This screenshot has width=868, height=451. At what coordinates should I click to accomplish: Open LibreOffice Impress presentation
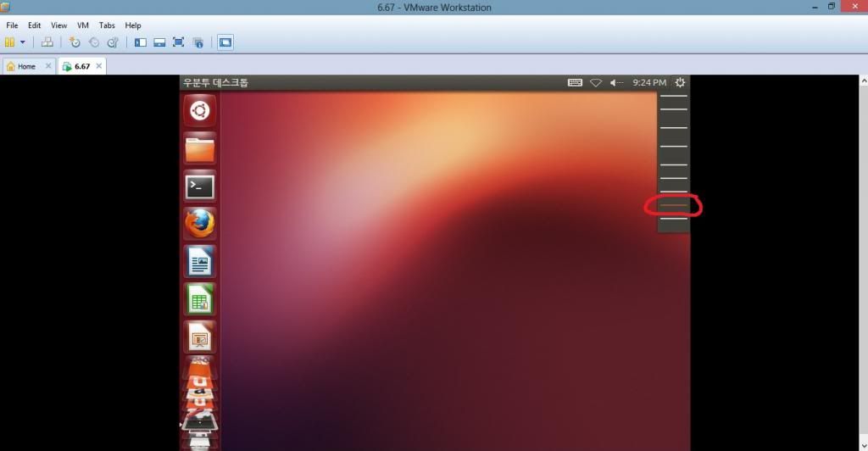(200, 337)
